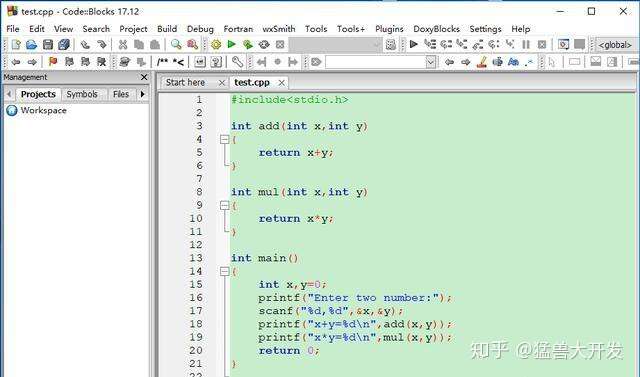640x377 pixels.
Task: Click the wrench configuration icon
Action: 237,62
